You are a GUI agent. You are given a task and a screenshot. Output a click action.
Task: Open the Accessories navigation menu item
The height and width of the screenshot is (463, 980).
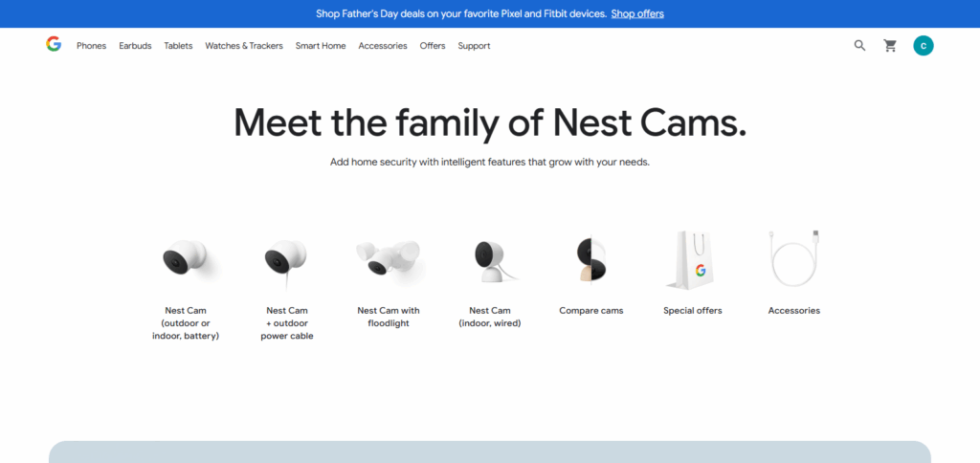[383, 46]
